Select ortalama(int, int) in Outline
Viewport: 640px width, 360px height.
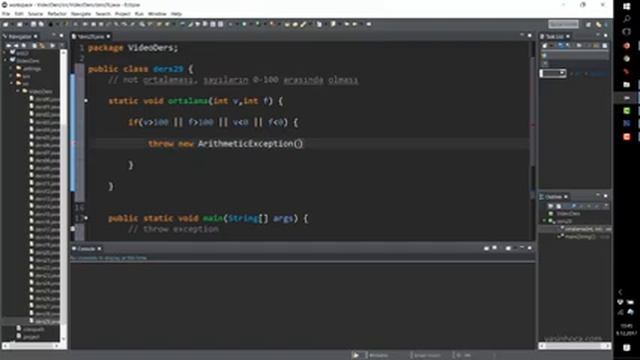tap(585, 229)
